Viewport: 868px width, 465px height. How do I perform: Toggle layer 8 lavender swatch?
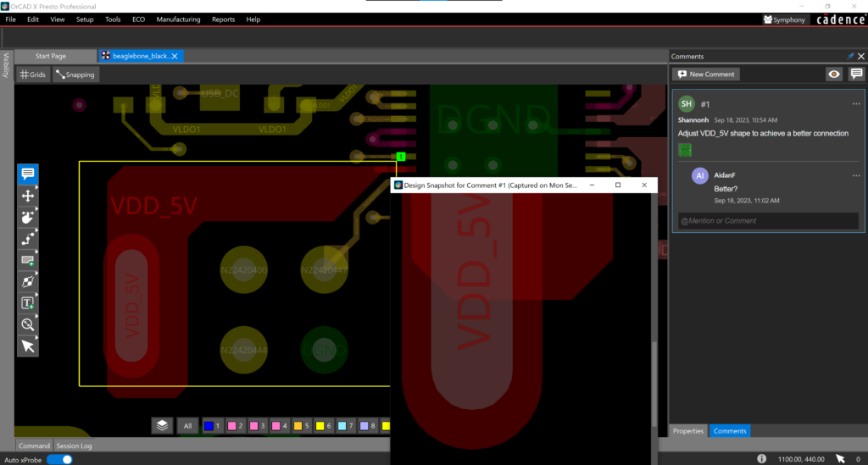point(364,426)
